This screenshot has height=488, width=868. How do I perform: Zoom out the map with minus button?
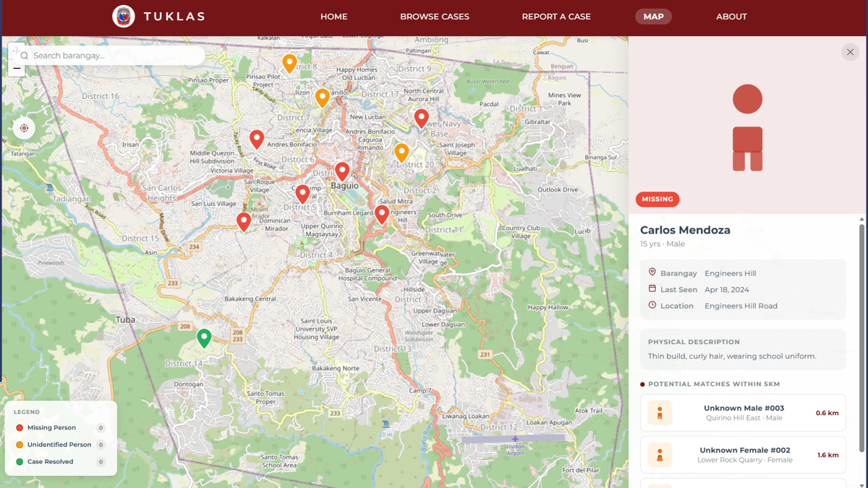[x=17, y=68]
